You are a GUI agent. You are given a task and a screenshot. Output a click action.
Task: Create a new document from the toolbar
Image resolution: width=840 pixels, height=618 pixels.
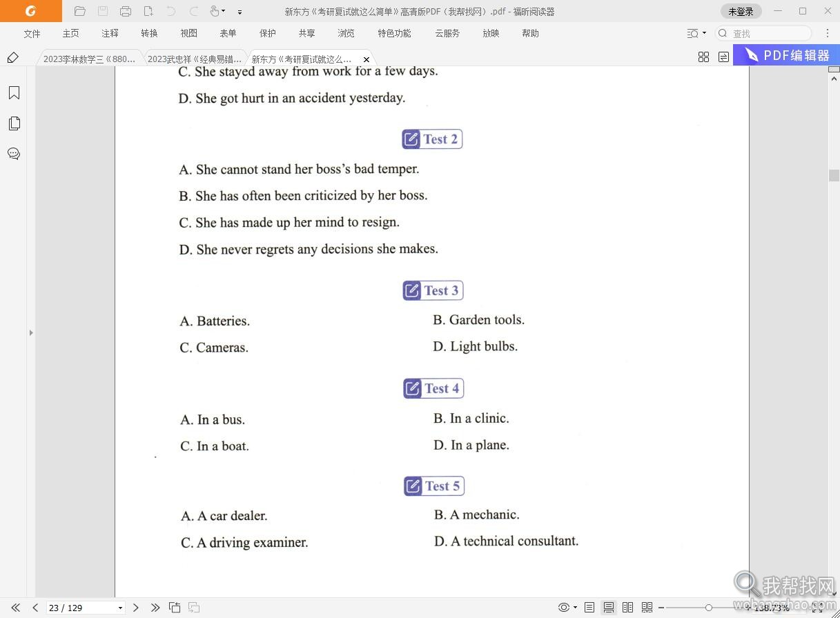point(148,11)
